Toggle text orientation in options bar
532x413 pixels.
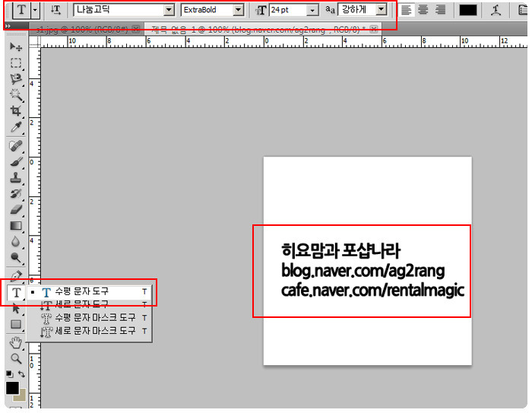(55, 10)
